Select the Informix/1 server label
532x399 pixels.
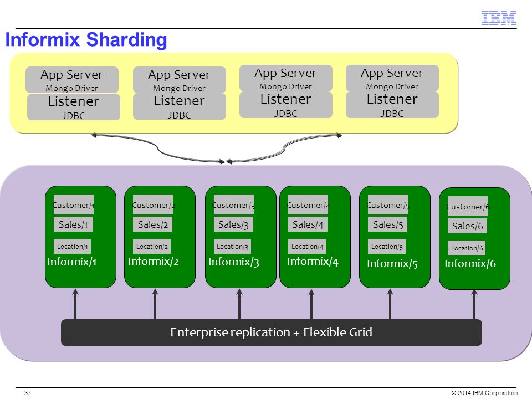coord(72,262)
